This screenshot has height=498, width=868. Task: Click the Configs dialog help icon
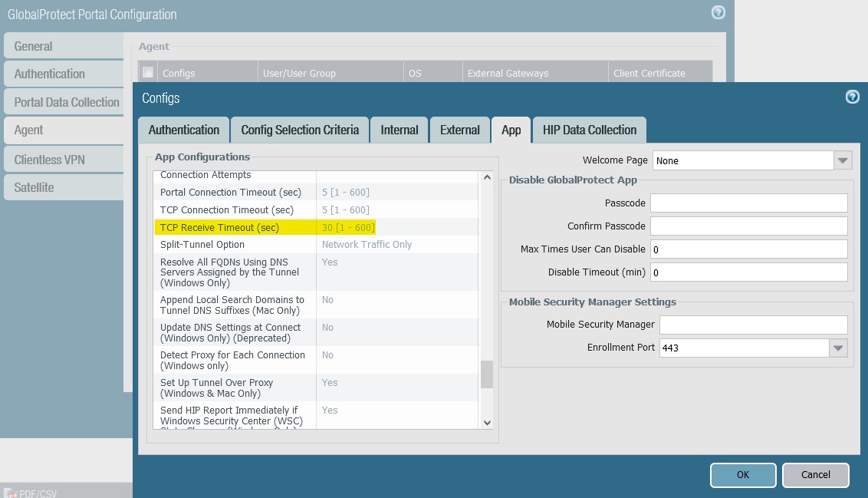pyautogui.click(x=852, y=97)
